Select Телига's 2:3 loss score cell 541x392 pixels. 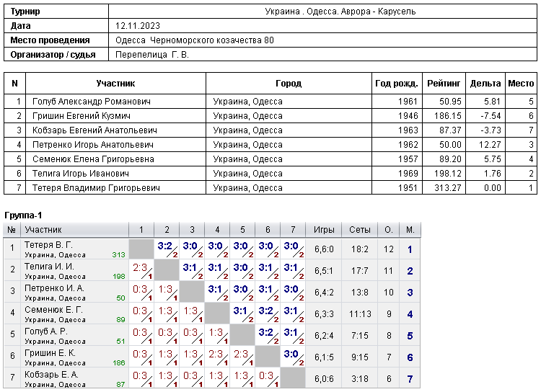141,271
